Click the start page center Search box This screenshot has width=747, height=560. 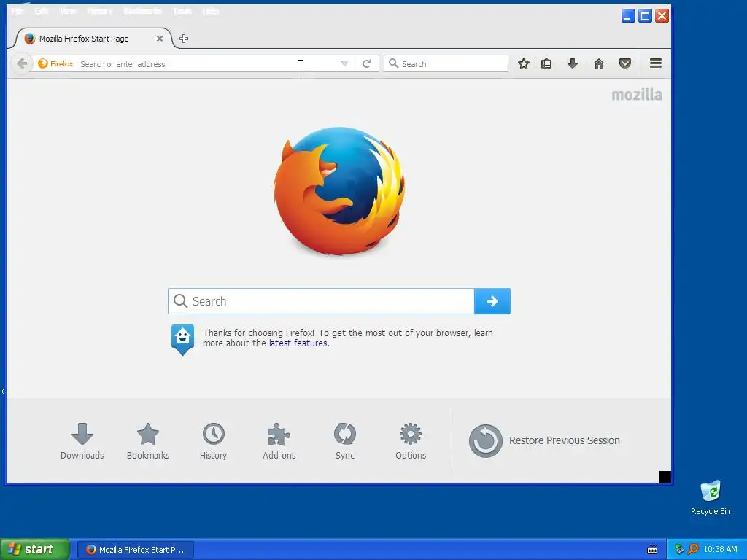pyautogui.click(x=321, y=301)
